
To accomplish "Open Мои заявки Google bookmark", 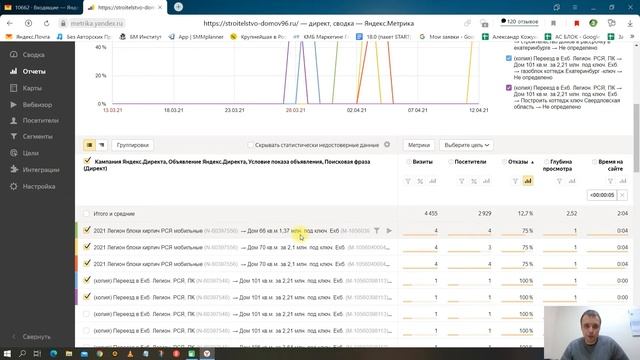I will (x=447, y=37).
